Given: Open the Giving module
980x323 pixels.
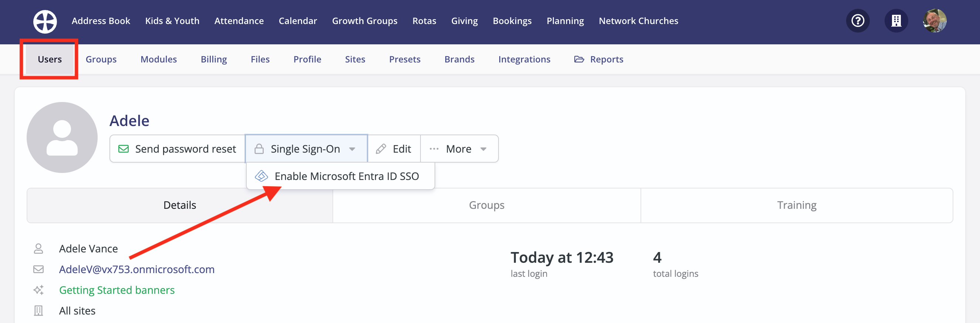Looking at the screenshot, I should (464, 21).
